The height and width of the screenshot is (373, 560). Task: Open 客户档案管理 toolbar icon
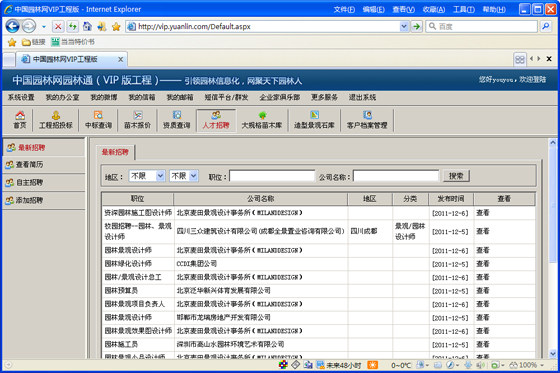tap(367, 120)
